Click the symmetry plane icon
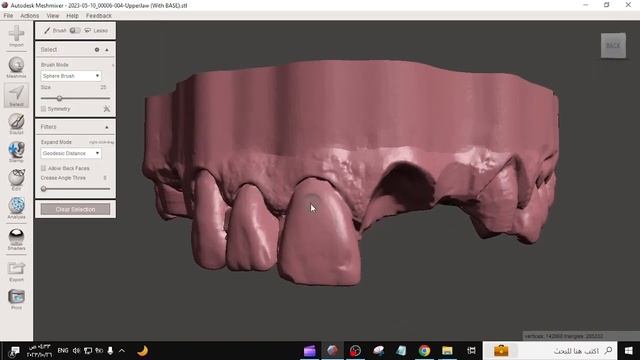The width and height of the screenshot is (640, 360). click(107, 109)
